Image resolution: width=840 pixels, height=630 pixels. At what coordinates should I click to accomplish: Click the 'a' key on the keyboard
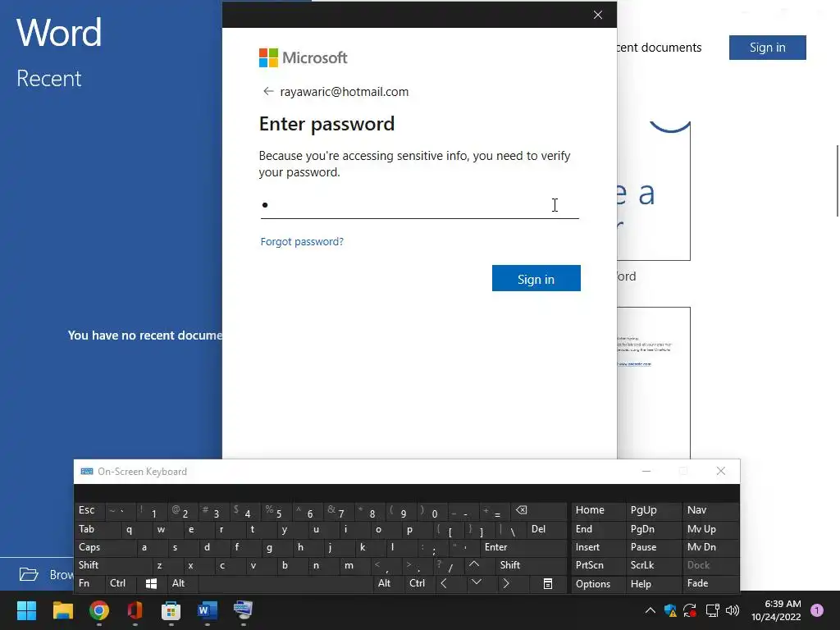point(144,547)
